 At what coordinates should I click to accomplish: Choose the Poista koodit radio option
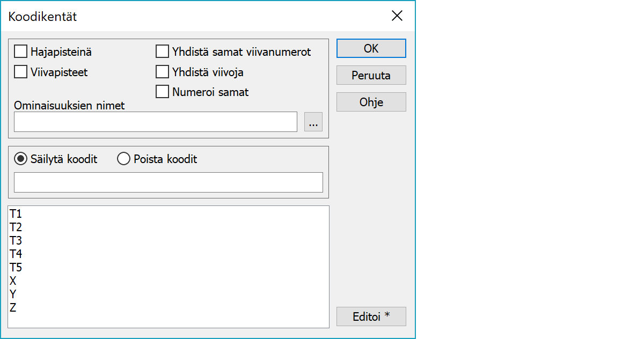point(123,159)
